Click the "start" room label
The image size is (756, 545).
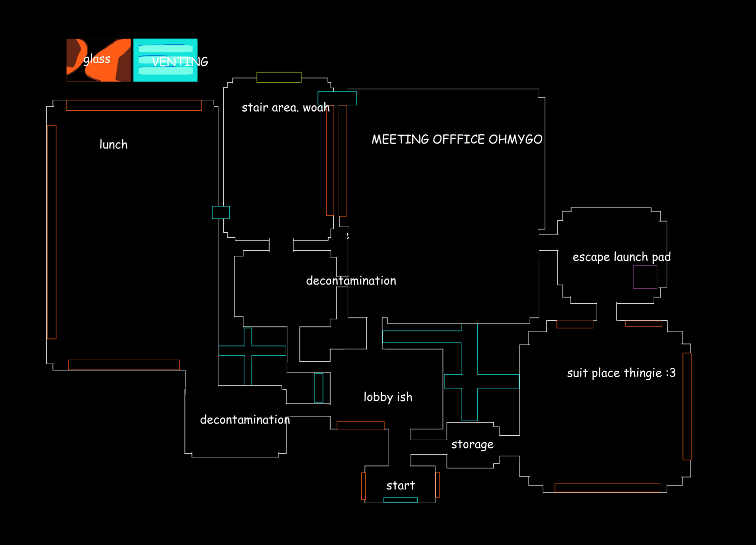(400, 486)
